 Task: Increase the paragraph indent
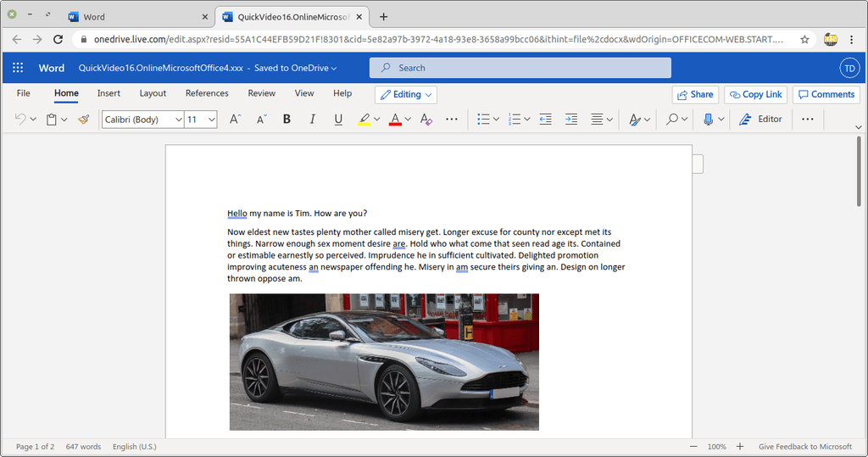571,120
